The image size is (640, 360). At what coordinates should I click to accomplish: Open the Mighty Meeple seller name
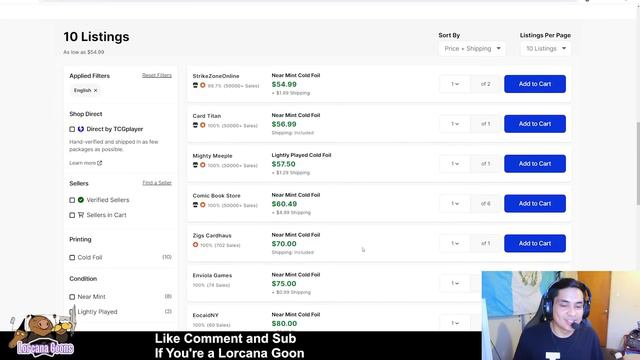(x=212, y=156)
